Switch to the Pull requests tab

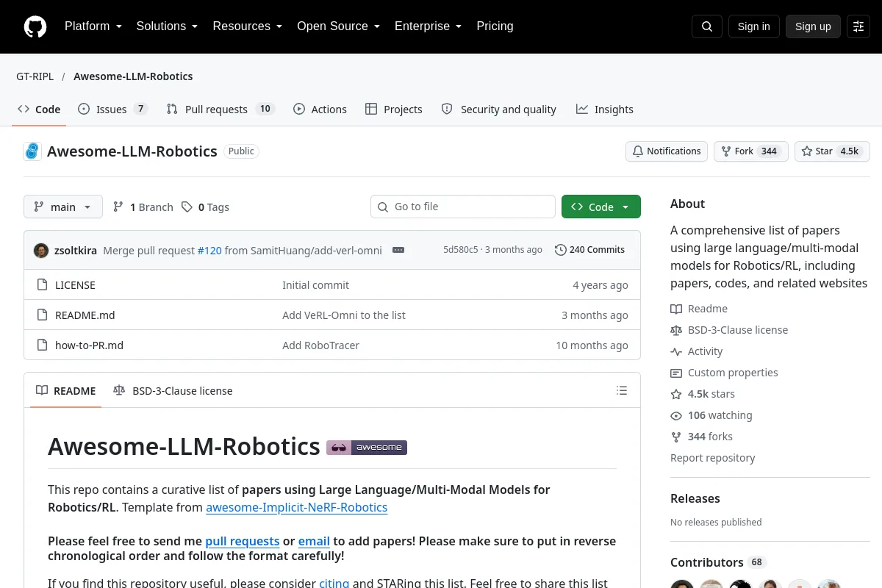click(x=220, y=110)
